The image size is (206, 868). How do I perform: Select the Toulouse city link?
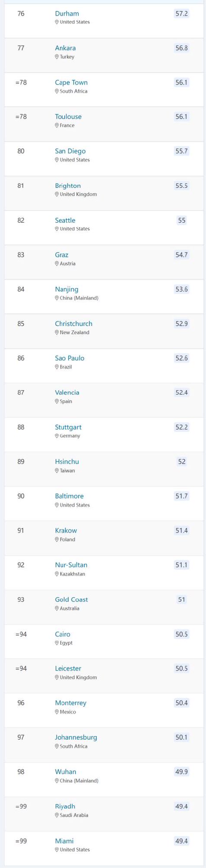pos(68,117)
